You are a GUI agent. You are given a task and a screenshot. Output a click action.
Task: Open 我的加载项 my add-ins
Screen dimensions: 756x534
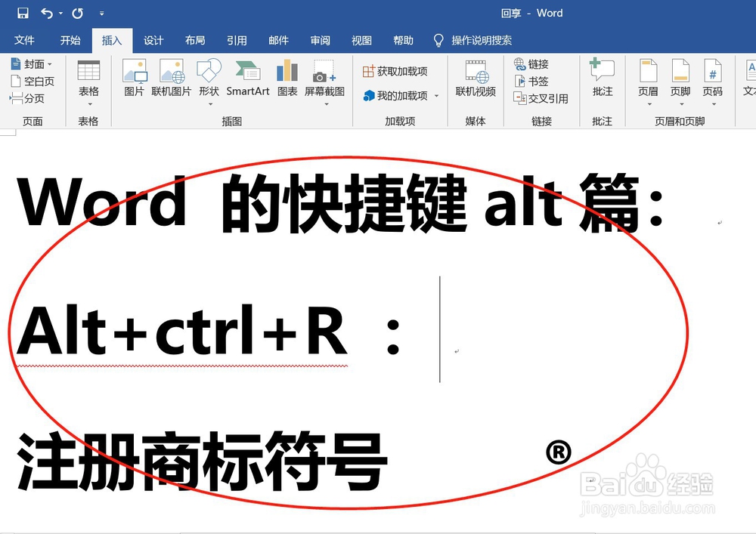pos(395,96)
